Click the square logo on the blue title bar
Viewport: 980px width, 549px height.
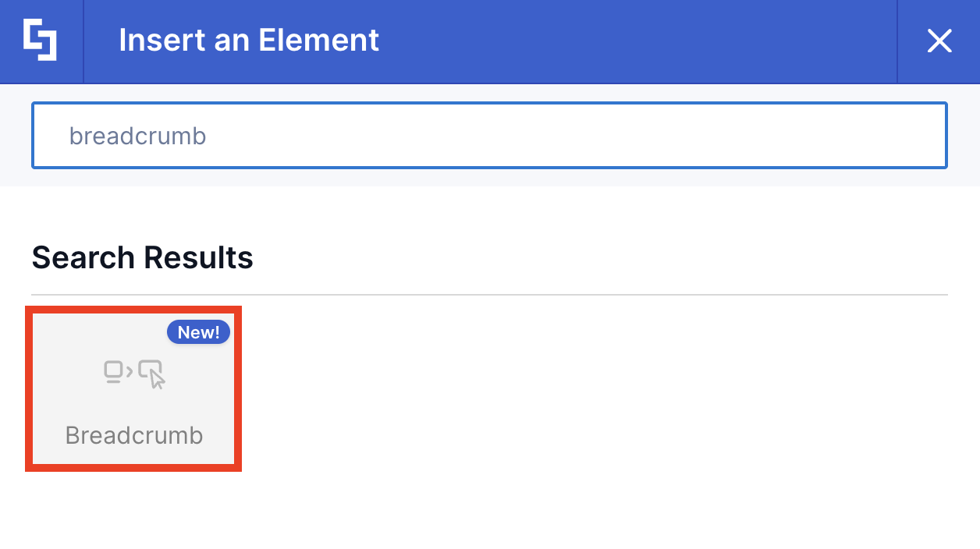(x=41, y=41)
